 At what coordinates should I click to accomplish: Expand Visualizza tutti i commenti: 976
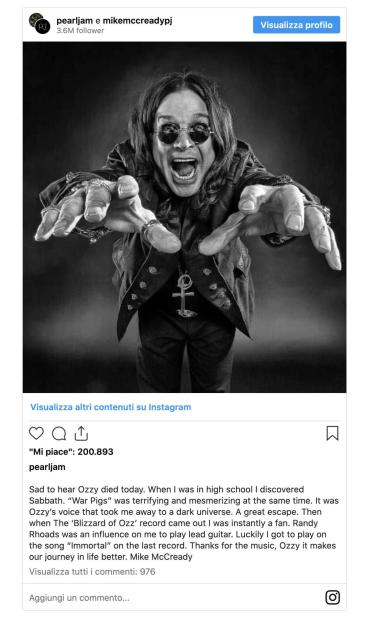pyautogui.click(x=92, y=571)
